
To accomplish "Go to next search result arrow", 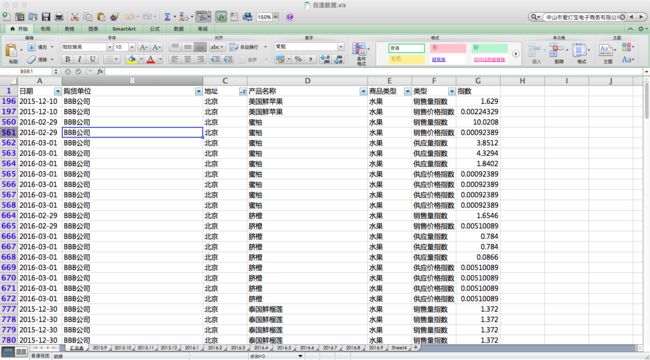I will [x=642, y=17].
